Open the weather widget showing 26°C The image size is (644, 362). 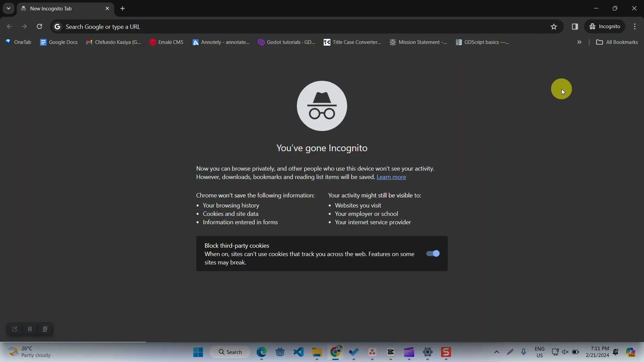coord(30,352)
